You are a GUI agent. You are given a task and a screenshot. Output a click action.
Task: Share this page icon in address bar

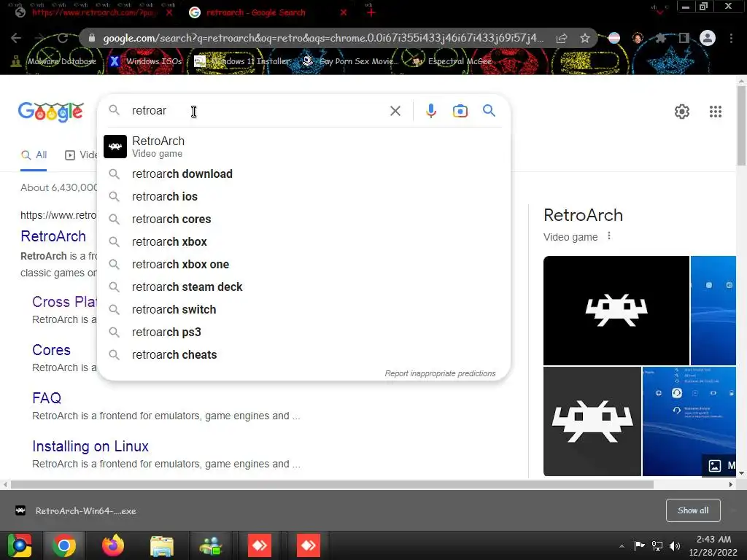pos(562,38)
